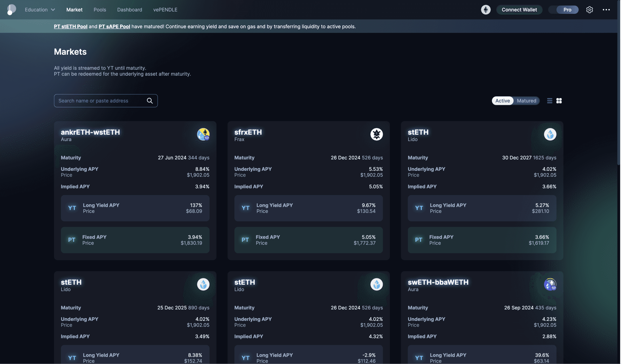Viewport: 622px width, 364px height.
Task: Open the PT stETH Pool link
Action: (x=71, y=27)
